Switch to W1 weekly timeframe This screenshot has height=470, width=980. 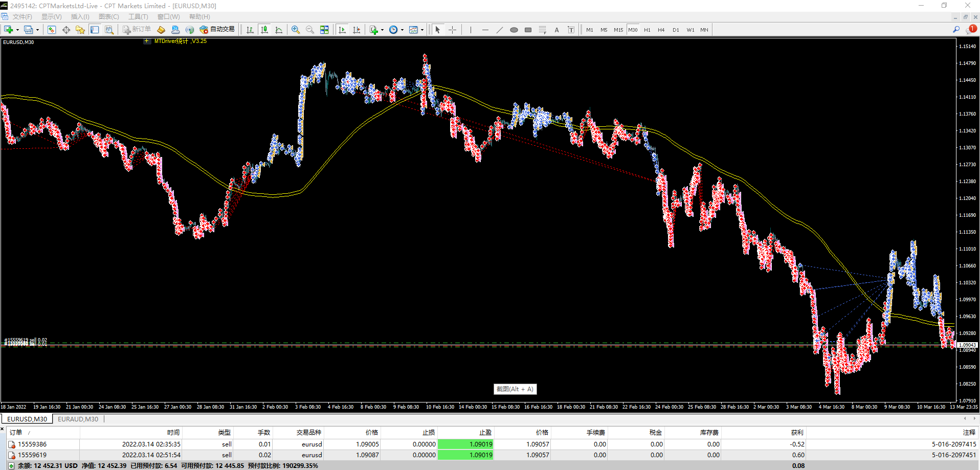click(691, 30)
